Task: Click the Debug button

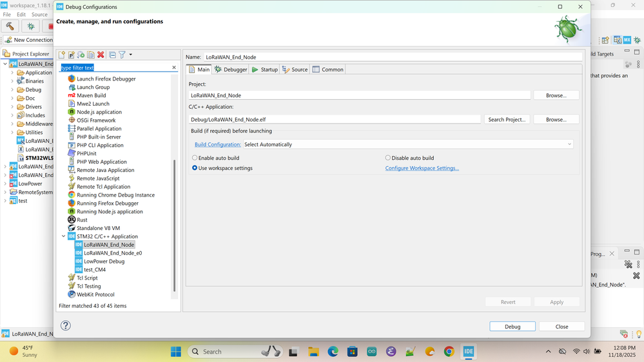Action: tap(512, 327)
